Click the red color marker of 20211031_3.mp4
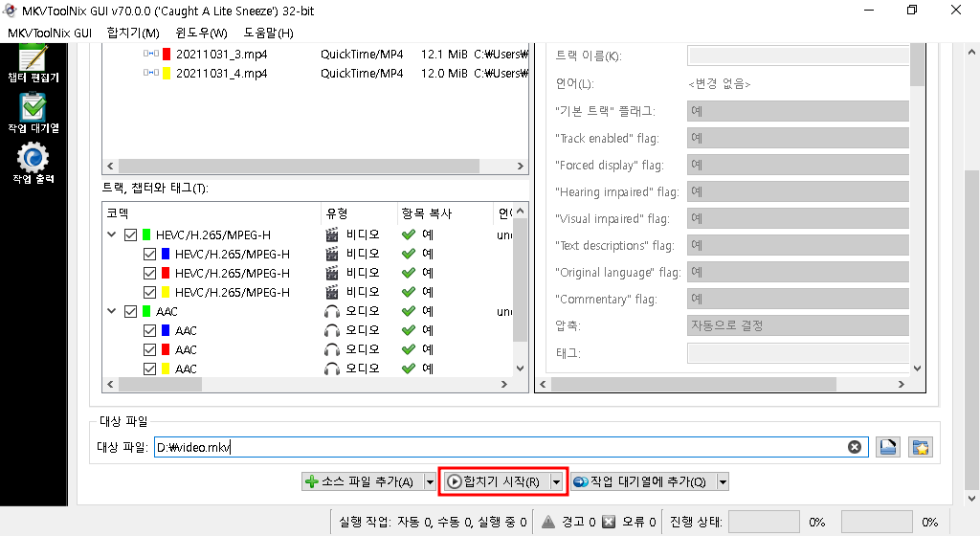Image resolution: width=980 pixels, height=536 pixels. pos(167,55)
